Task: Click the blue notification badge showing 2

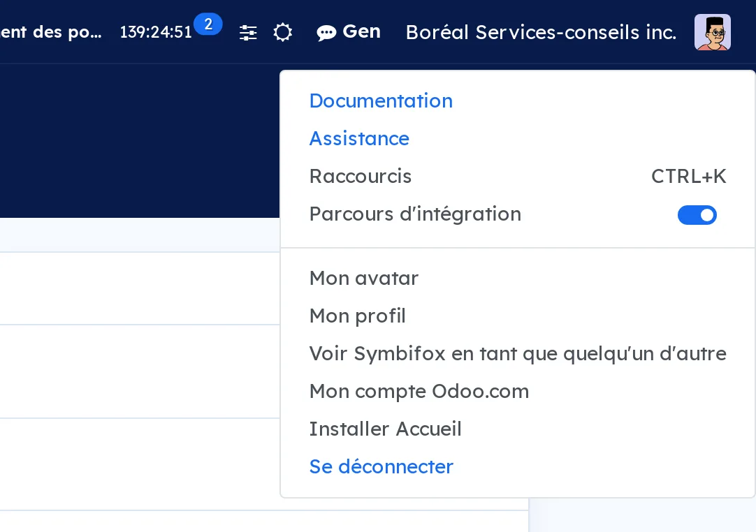Action: pyautogui.click(x=208, y=24)
